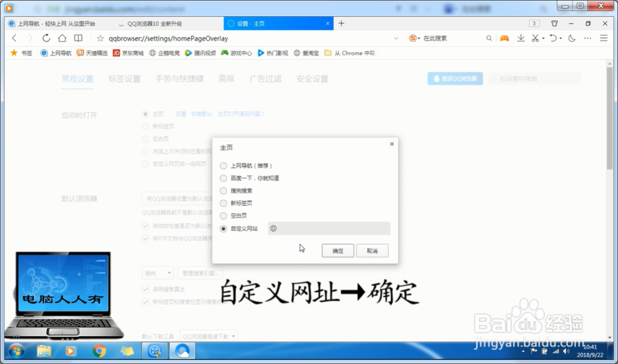Select the 搜狗搜索 radio option
This screenshot has height=364, width=618.
tap(224, 191)
